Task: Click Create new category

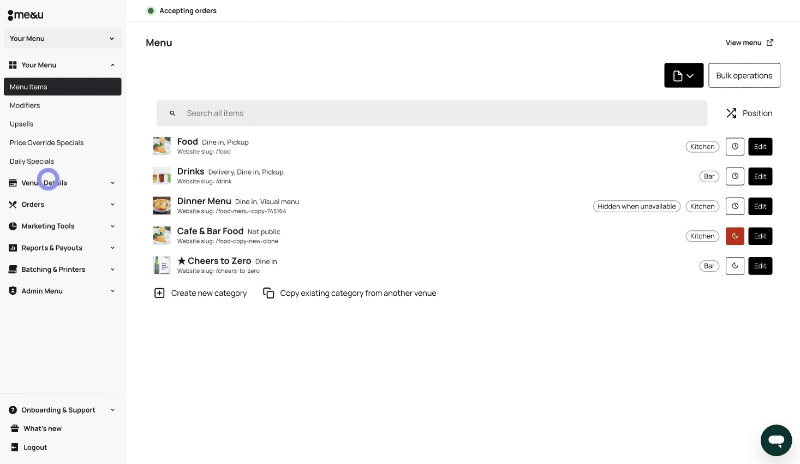Action: tap(201, 293)
